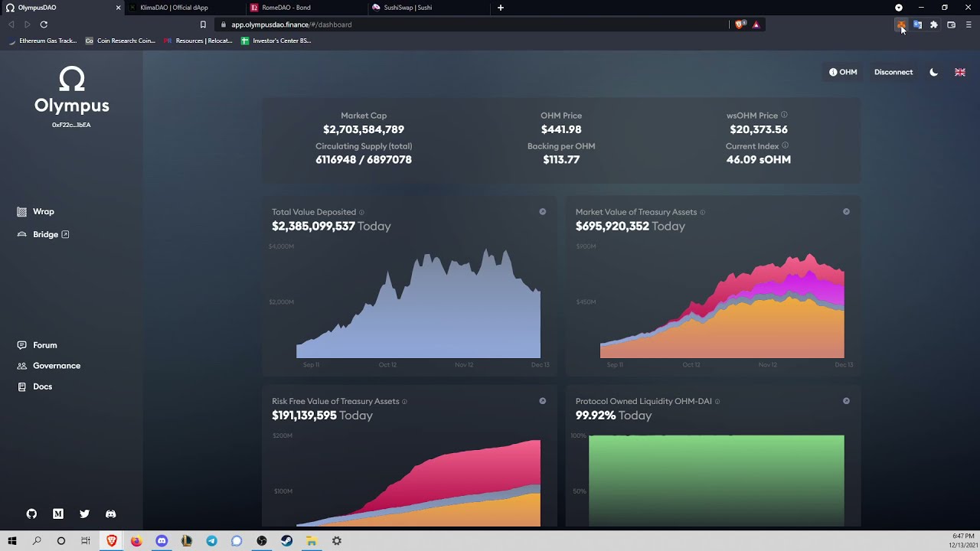Open Ethereum Gas Tracker bookmark
This screenshot has width=980, height=551.
pyautogui.click(x=43, y=41)
